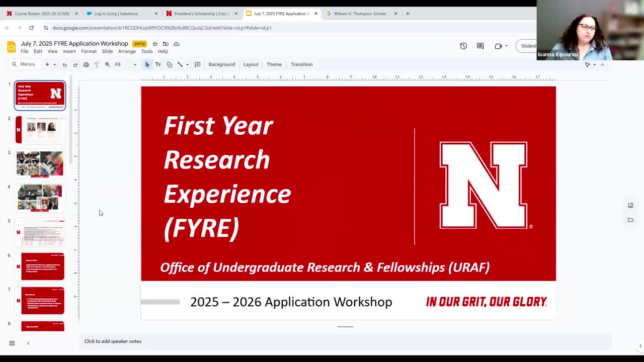Click to add speaker notes

(113, 341)
